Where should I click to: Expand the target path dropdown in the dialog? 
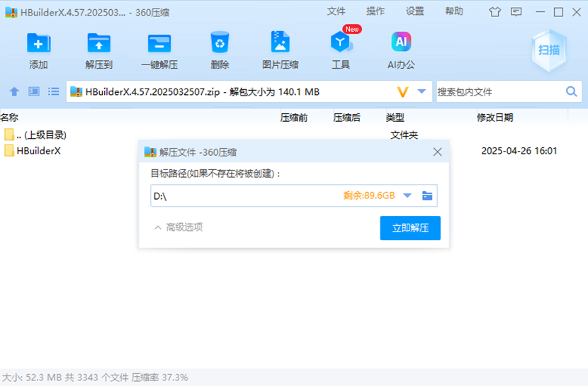[407, 195]
